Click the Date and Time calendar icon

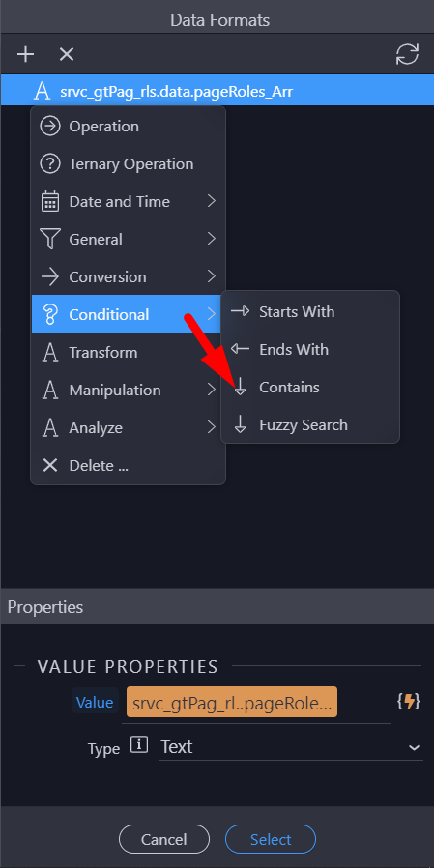point(50,201)
